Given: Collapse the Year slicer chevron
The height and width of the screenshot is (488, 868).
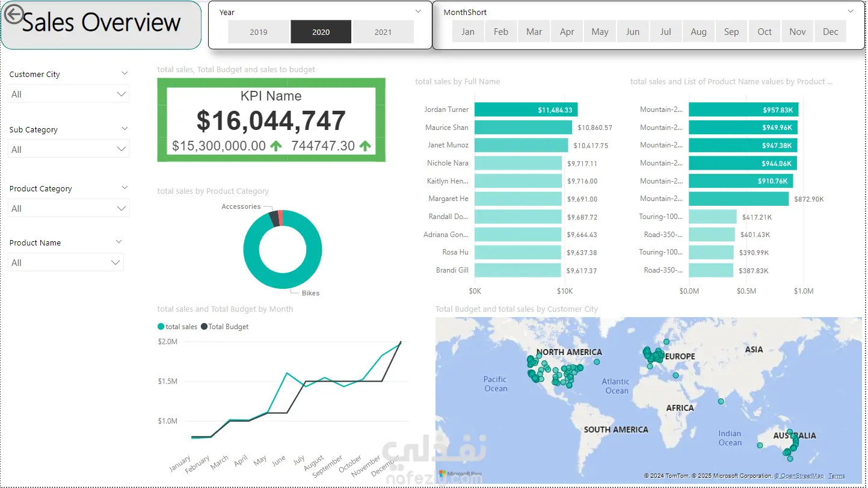Looking at the screenshot, I should 419,11.
